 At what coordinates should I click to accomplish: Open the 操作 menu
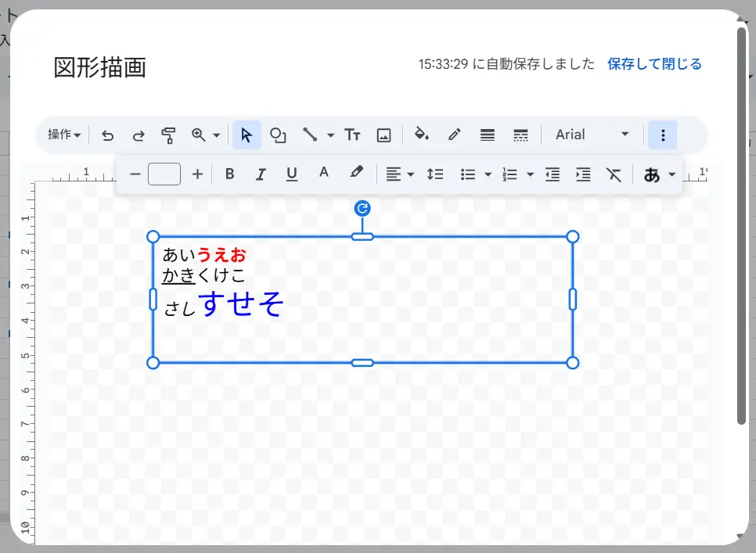coord(64,135)
